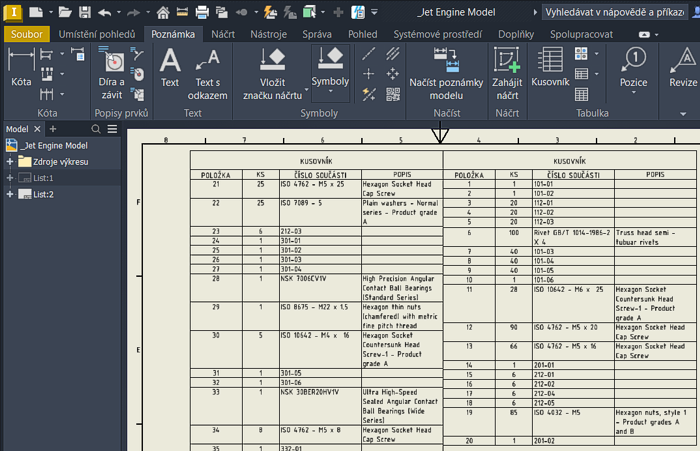The height and width of the screenshot is (451, 700).
Task: Expand the List:2 sheet node
Action: 10,194
